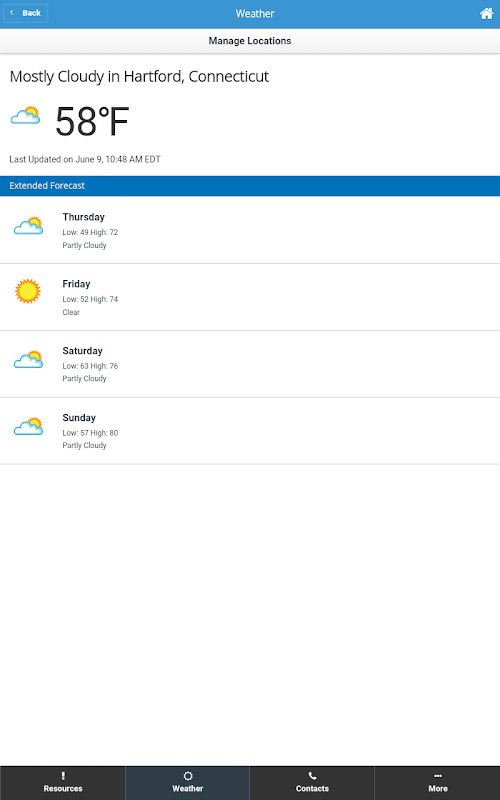Open Manage Locations
The image size is (500, 800).
pyautogui.click(x=250, y=41)
